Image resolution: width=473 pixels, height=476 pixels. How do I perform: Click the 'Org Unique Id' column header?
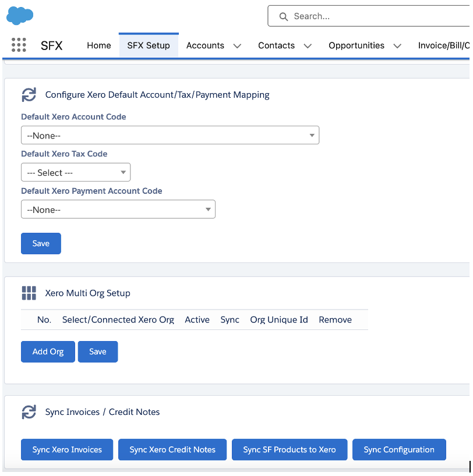(279, 319)
